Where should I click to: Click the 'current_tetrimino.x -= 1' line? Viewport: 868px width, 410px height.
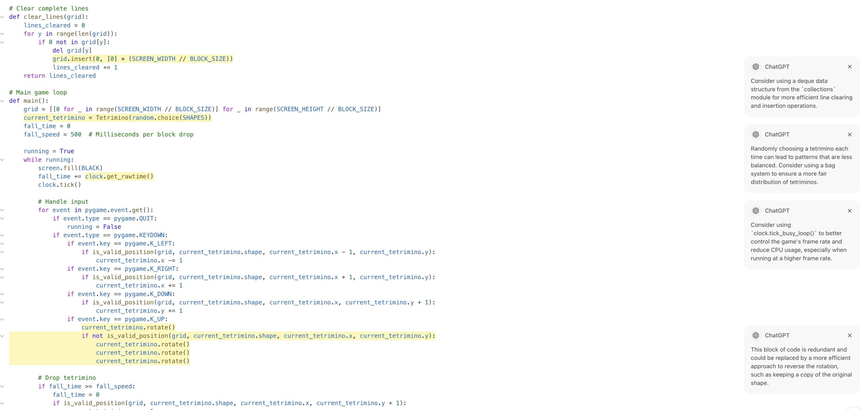coord(139,260)
